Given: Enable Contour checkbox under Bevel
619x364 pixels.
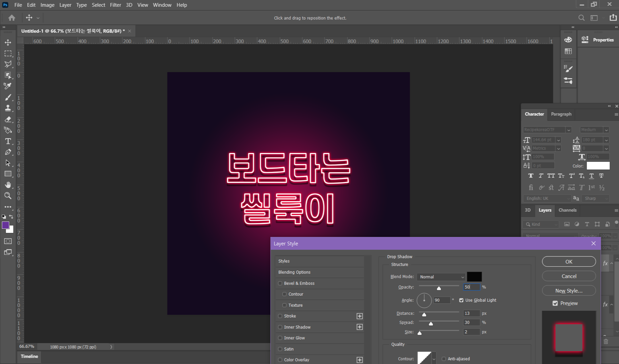Looking at the screenshot, I should 284,294.
